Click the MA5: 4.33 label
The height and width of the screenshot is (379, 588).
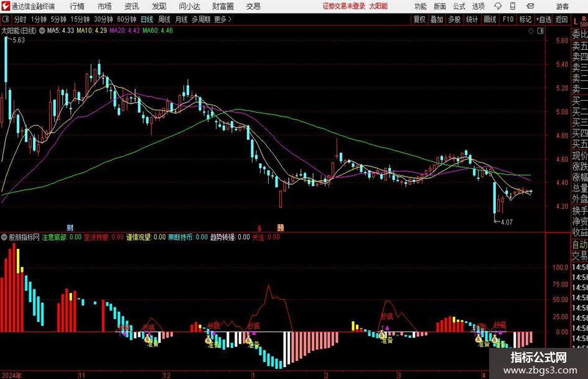pyautogui.click(x=60, y=30)
